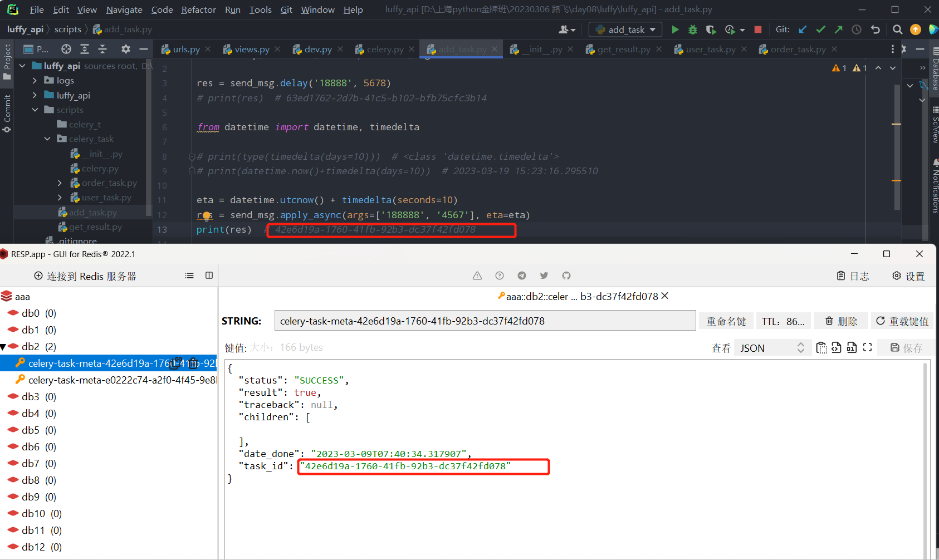This screenshot has width=939, height=560.
Task: Collapse the scripts folder
Action: 35,110
